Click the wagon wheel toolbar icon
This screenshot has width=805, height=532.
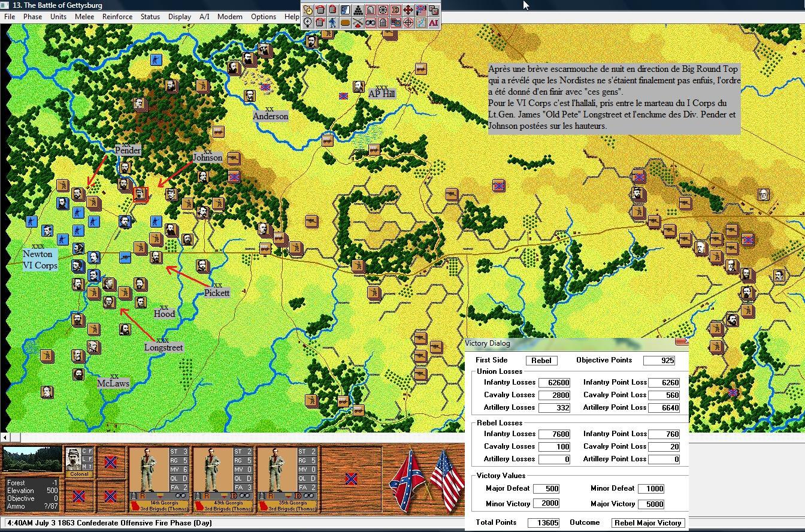pyautogui.click(x=383, y=10)
